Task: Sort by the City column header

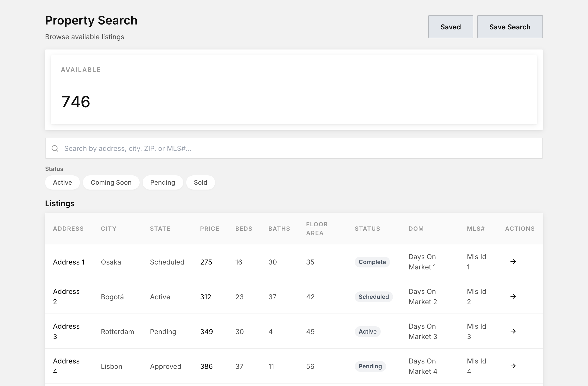Action: [x=109, y=229]
